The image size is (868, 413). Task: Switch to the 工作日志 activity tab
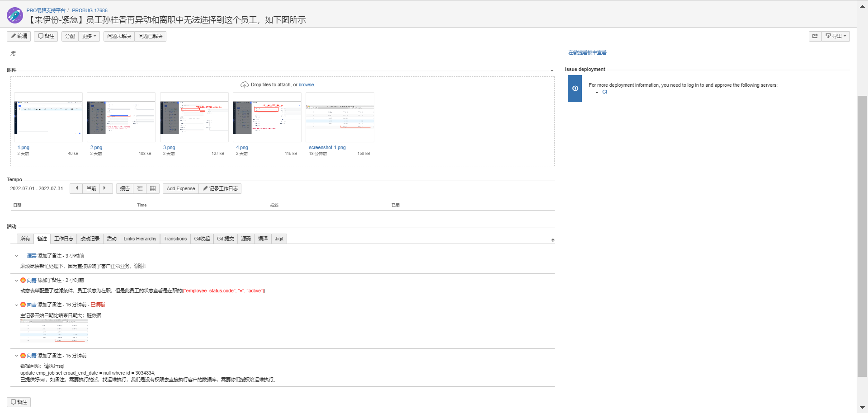pyautogui.click(x=63, y=239)
